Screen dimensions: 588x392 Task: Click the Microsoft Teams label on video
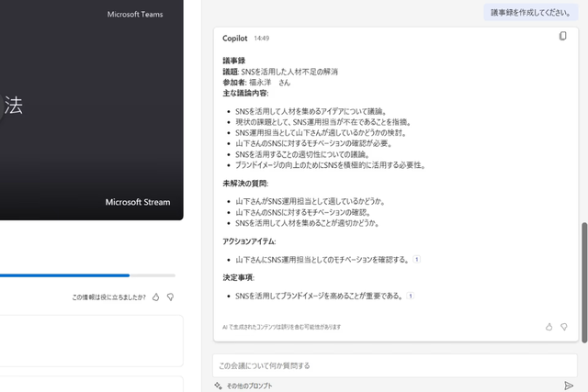[134, 15]
